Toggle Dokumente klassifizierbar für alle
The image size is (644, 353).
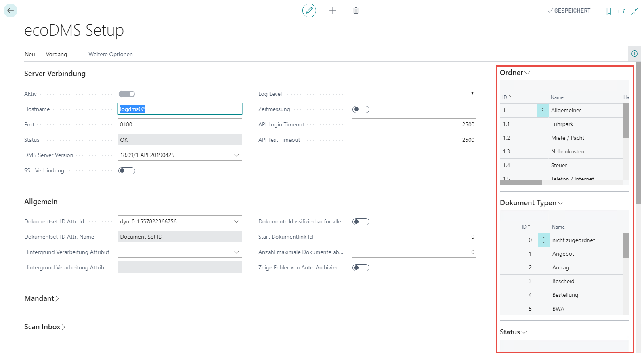tap(361, 222)
